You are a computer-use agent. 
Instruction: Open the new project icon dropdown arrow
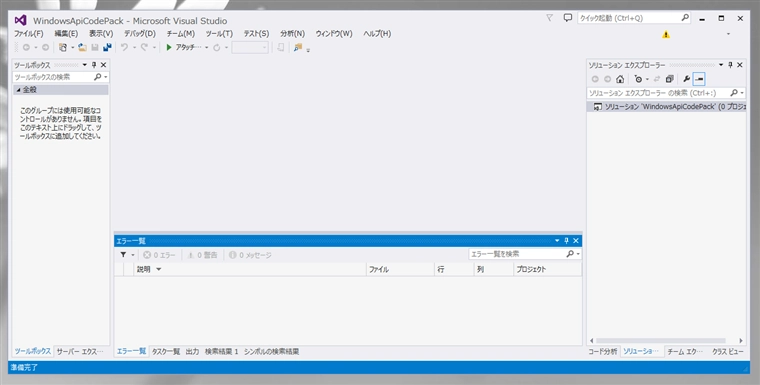(73, 48)
